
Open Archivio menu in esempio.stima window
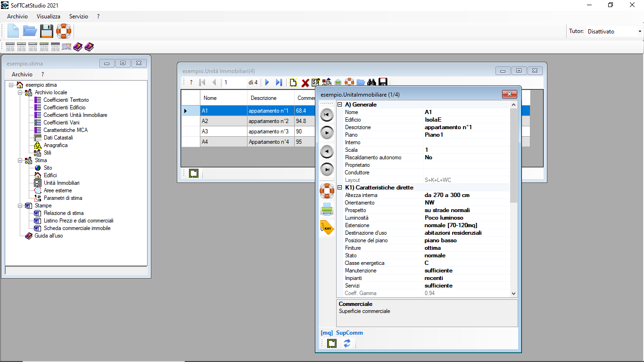pos(22,74)
